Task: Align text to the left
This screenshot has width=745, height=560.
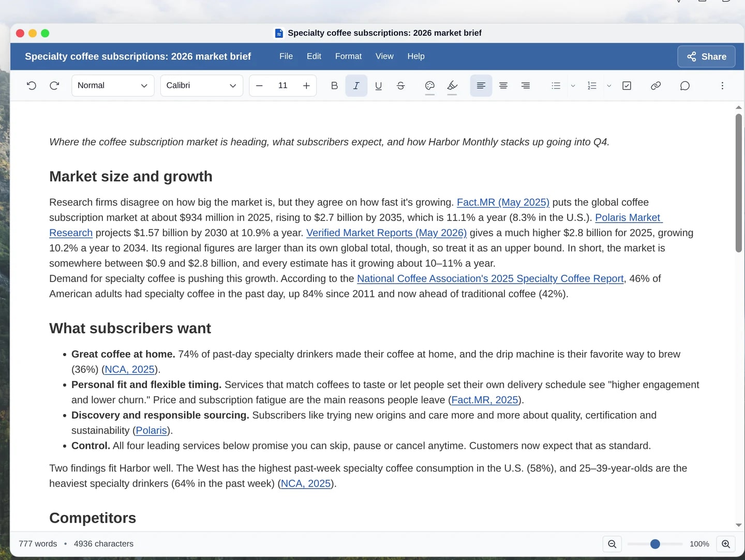Action: coord(481,85)
